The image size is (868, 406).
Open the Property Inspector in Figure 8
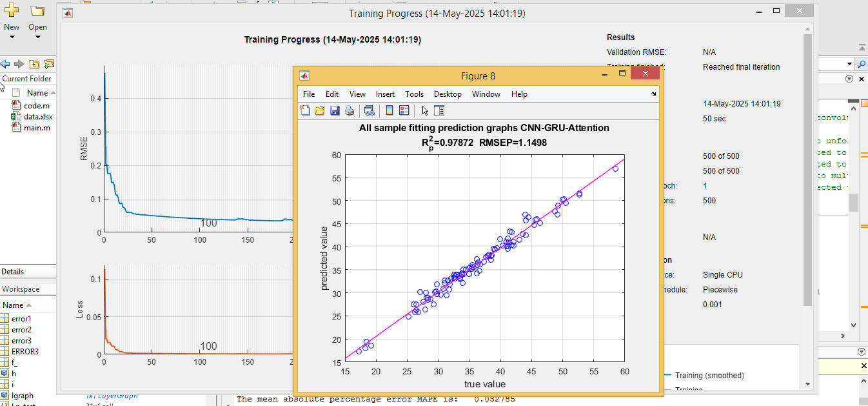coord(439,110)
